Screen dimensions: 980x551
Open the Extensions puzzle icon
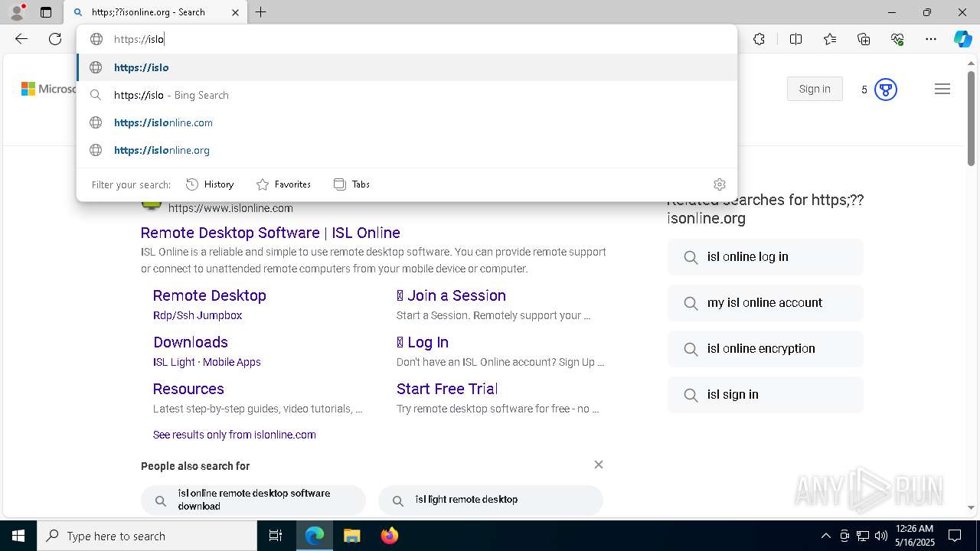759,39
